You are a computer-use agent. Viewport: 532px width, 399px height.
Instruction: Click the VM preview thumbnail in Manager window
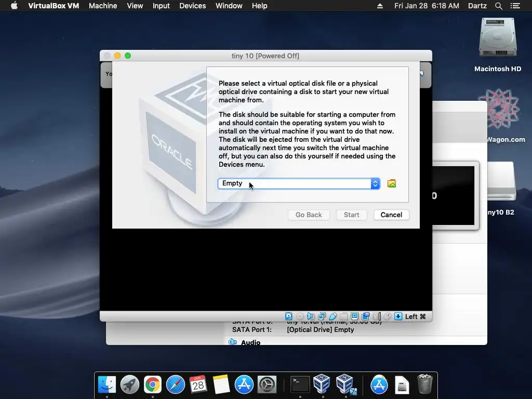455,195
